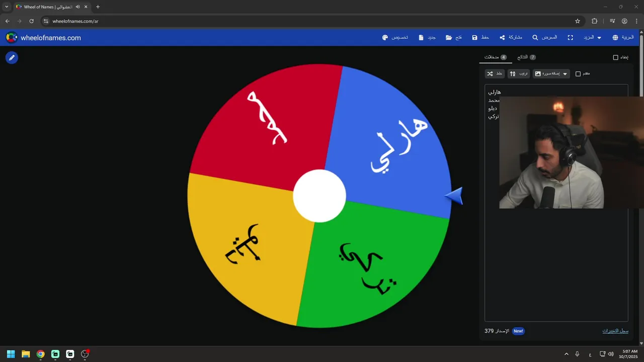View site information icon in address bar
Viewport: 644px width, 362px height.
coord(46,21)
